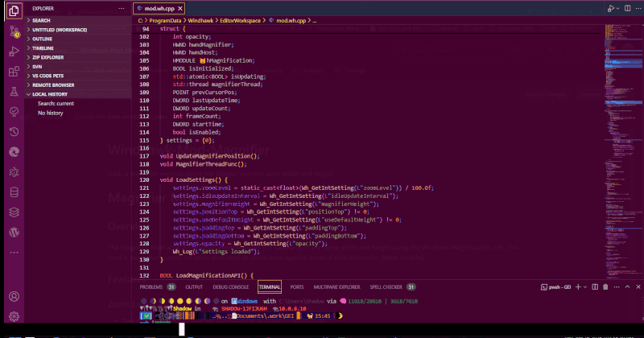
Task: Switch to the DEBUG CONSOLE tab
Action: click(x=231, y=286)
